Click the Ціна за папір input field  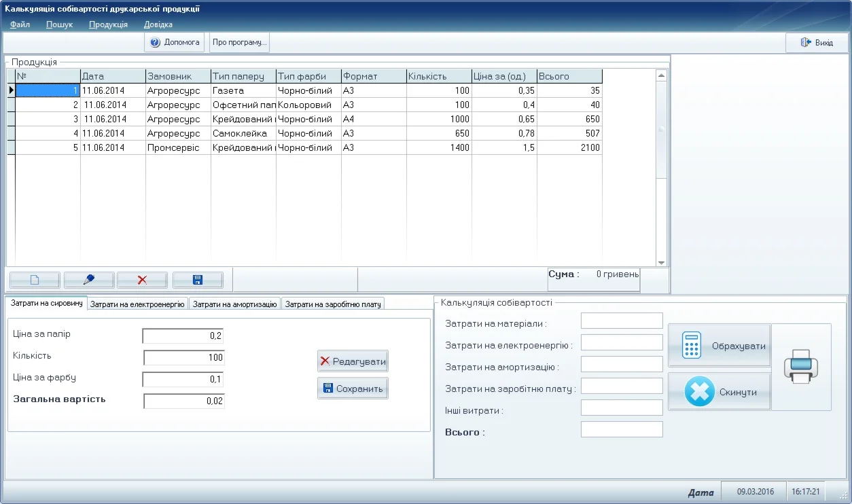[x=183, y=336]
